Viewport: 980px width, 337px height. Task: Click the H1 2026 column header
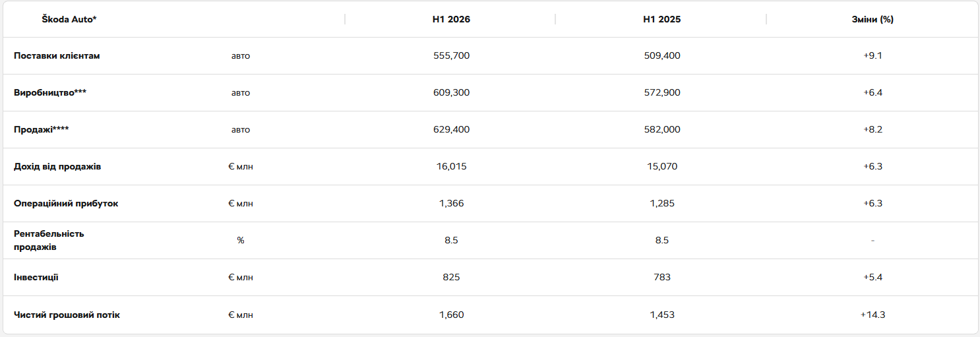(x=451, y=19)
